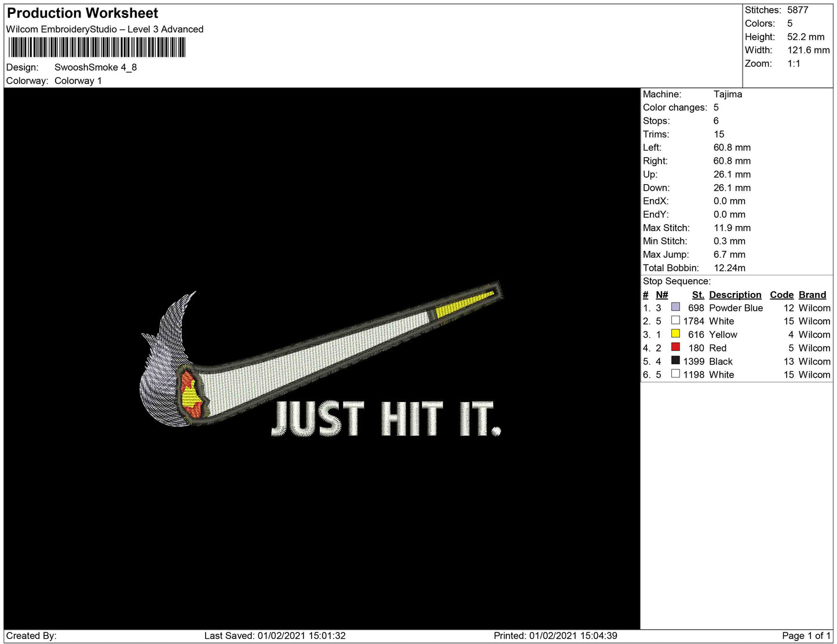Click the 'Right:' measurement label
This screenshot has height=644, width=837.
pos(655,160)
